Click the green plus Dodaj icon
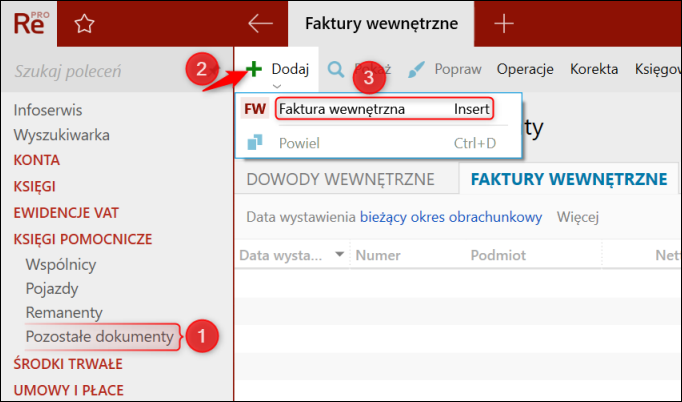 [x=254, y=69]
